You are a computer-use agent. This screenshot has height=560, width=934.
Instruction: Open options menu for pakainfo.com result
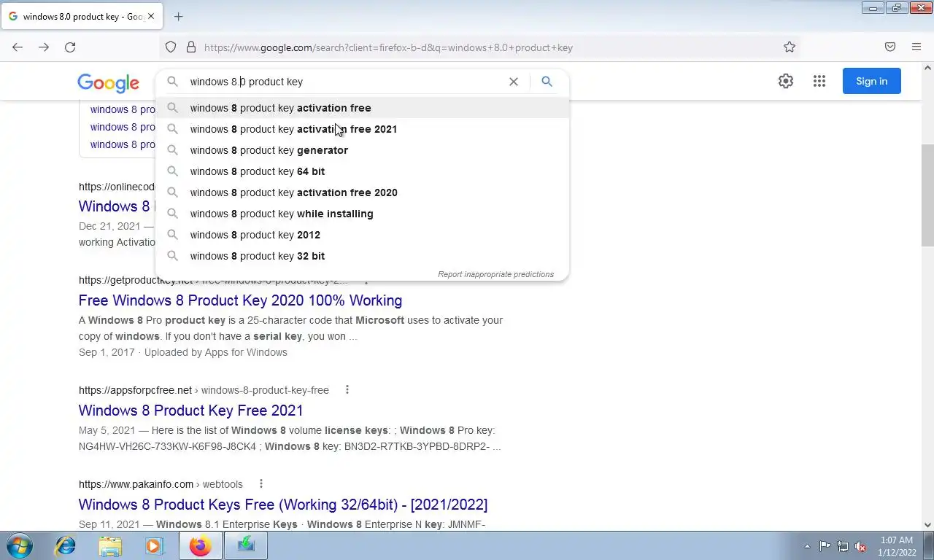click(x=260, y=484)
